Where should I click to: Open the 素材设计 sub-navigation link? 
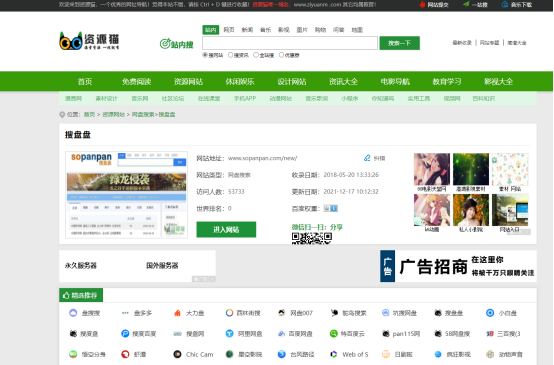[106, 99]
